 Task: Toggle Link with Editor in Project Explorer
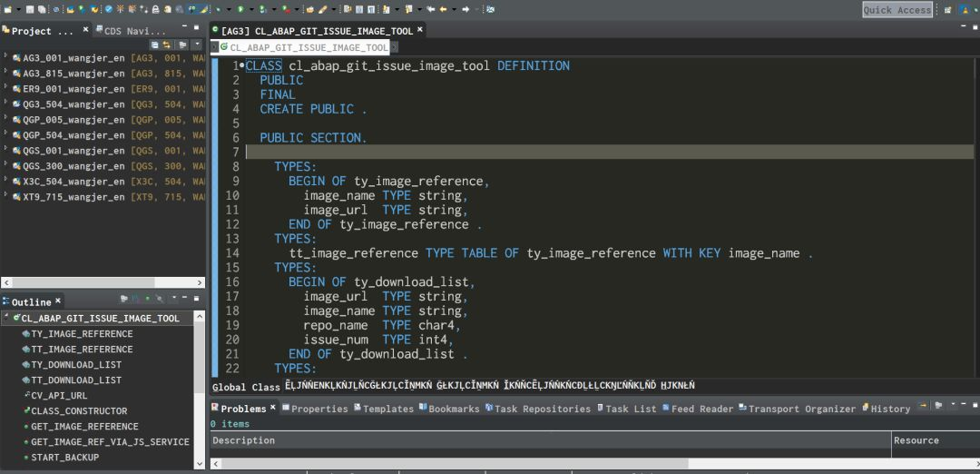[167, 44]
